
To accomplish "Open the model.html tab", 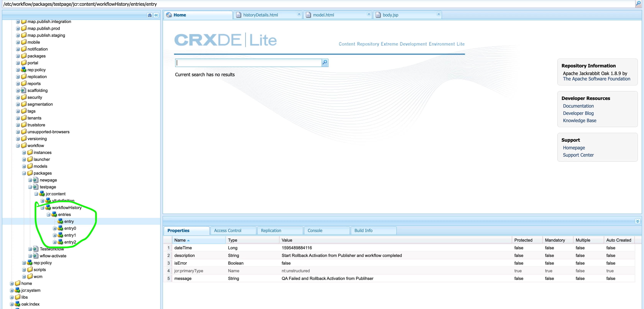I will tap(323, 15).
